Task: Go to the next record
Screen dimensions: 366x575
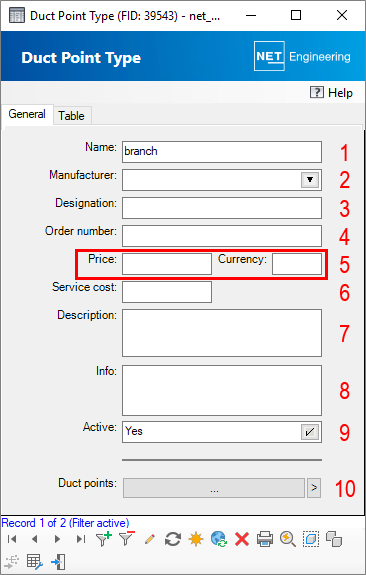Action: (x=57, y=539)
